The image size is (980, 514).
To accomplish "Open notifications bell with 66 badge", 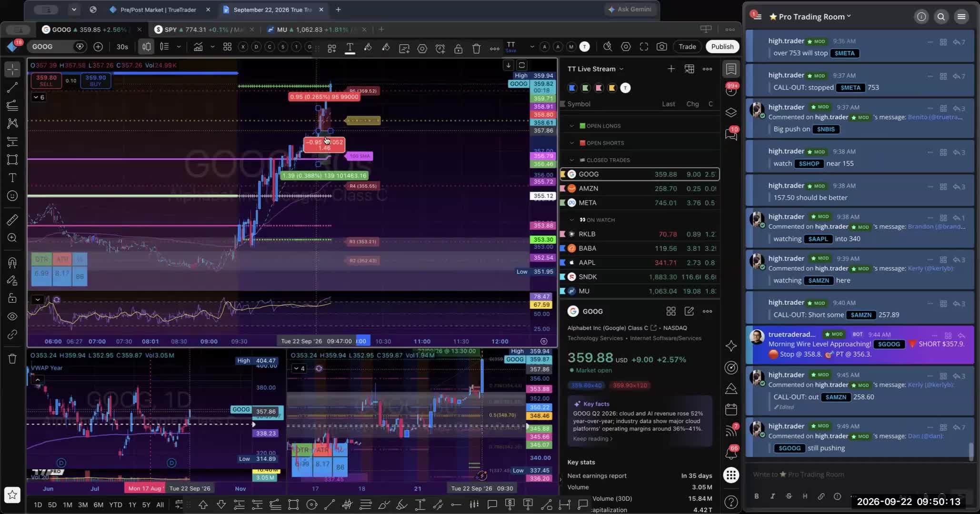I will (x=731, y=453).
